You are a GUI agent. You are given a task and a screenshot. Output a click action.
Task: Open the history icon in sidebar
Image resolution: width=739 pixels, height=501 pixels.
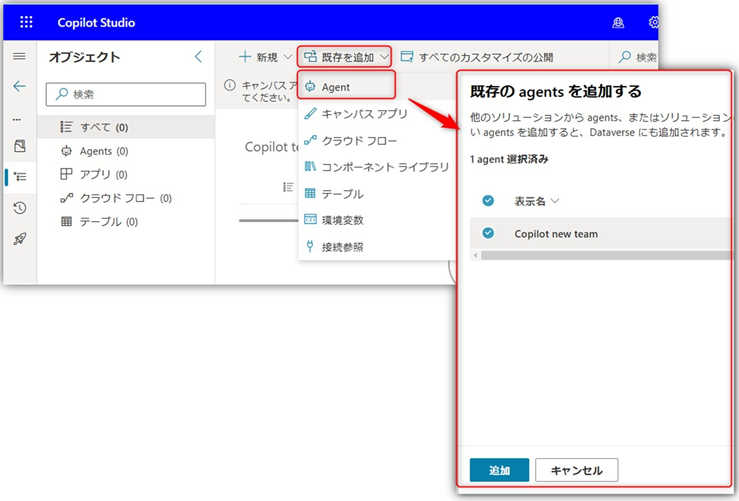pyautogui.click(x=20, y=208)
